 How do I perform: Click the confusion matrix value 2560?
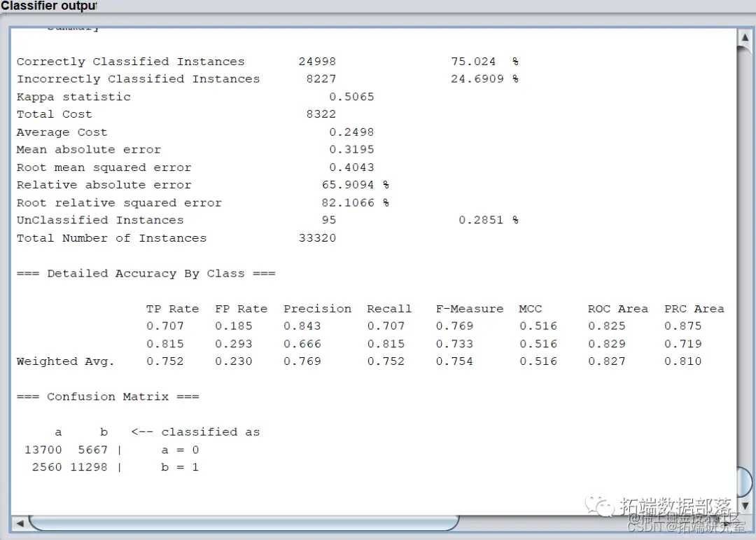click(47, 467)
